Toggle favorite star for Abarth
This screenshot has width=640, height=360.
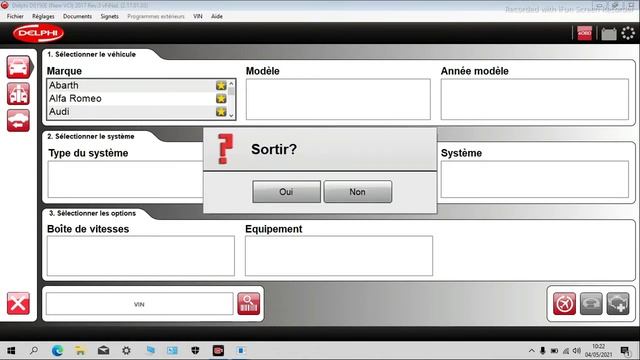(x=221, y=85)
